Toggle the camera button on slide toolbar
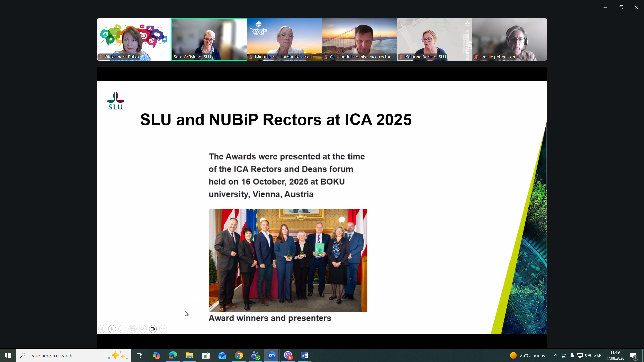Screen dimensions: 644x362 point(153,329)
